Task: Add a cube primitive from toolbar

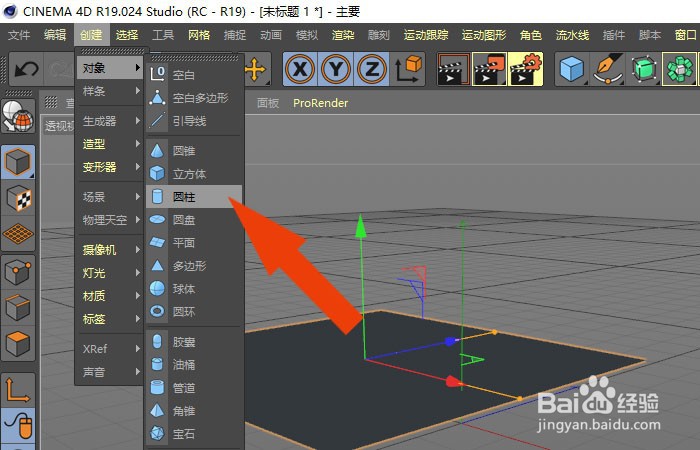Action: coord(572,69)
